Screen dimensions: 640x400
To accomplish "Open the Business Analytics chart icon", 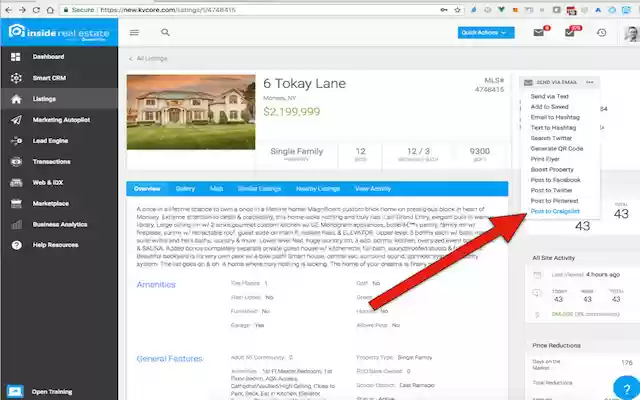I will coord(16,224).
